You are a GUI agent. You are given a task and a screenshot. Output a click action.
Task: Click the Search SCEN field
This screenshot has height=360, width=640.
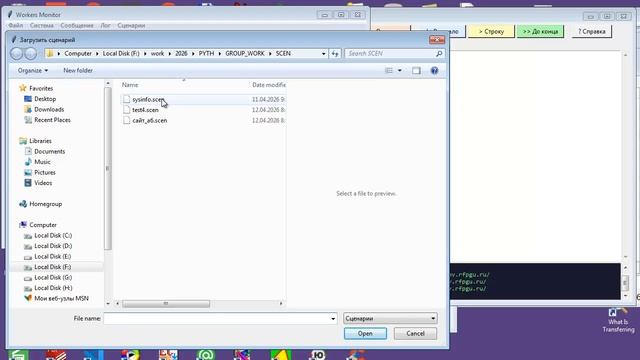tap(390, 53)
